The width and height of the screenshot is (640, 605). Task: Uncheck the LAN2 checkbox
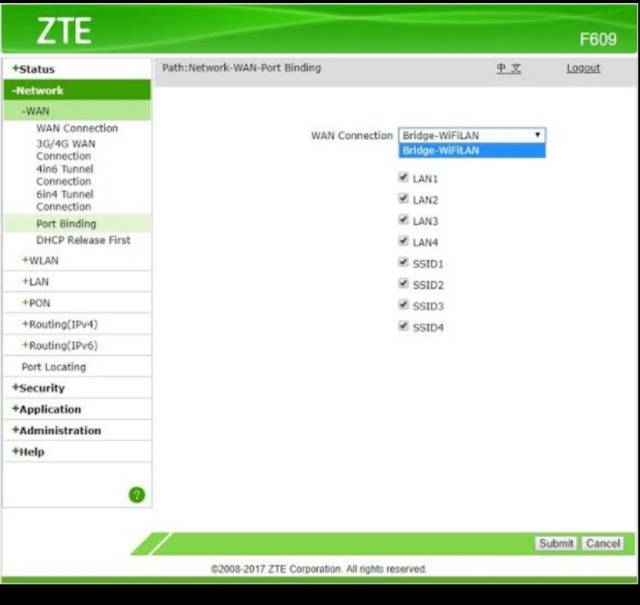click(403, 199)
